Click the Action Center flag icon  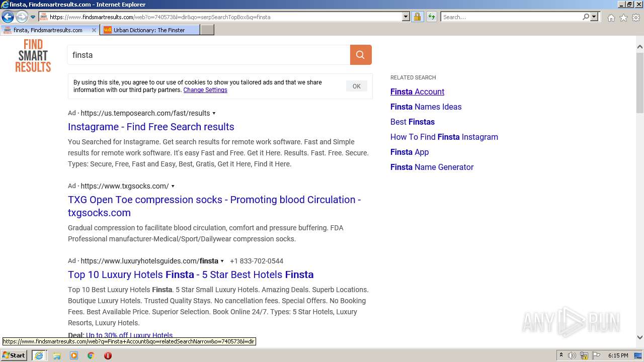coord(596,355)
